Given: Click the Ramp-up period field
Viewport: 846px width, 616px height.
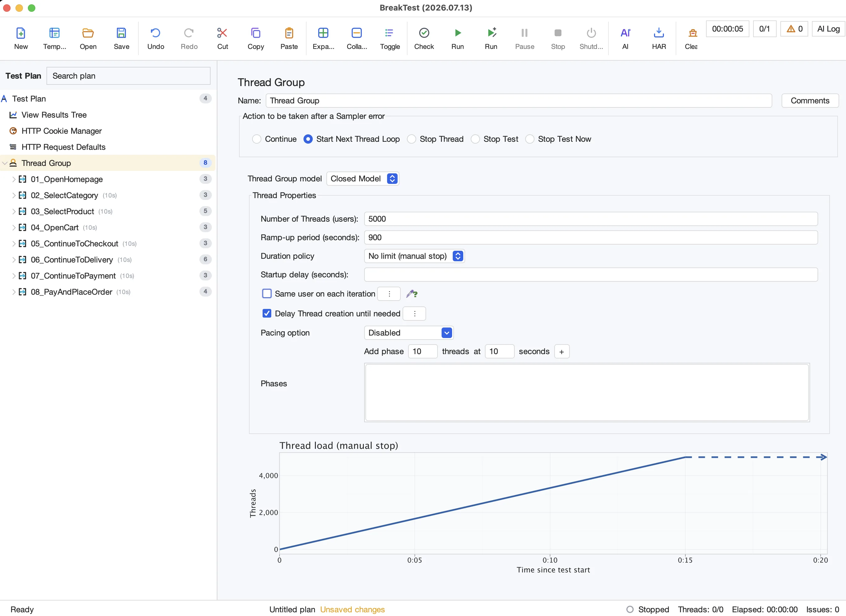Looking at the screenshot, I should click(591, 237).
